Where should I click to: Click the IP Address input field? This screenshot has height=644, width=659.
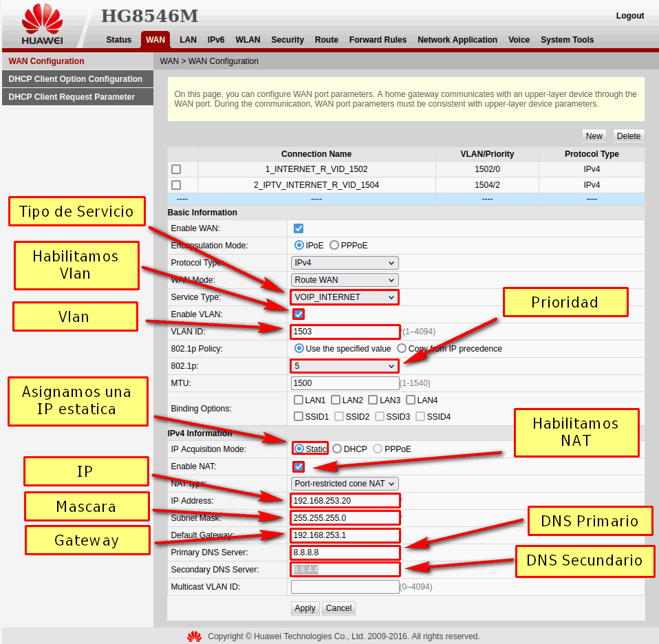pos(345,501)
